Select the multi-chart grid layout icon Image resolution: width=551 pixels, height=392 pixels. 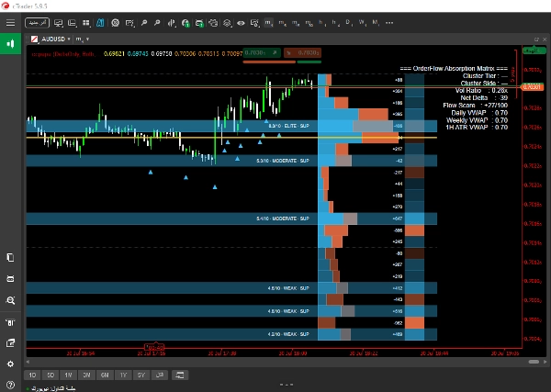pos(86,23)
